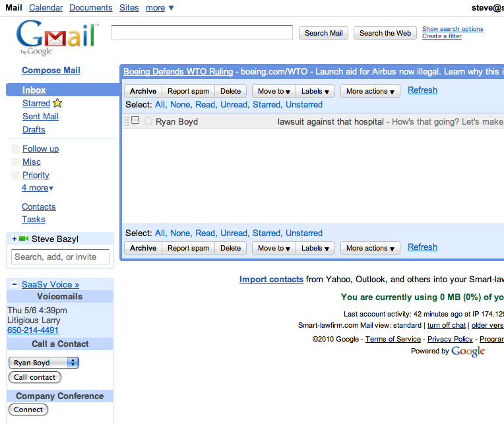The image size is (504, 424).
Task: Click the Follow up label color square
Action: coord(15,148)
